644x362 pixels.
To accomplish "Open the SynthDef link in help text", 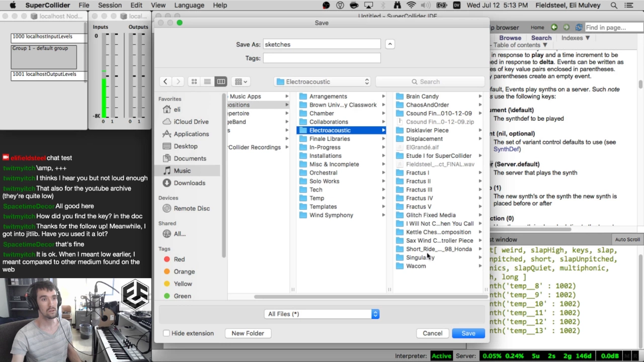I will [507, 149].
